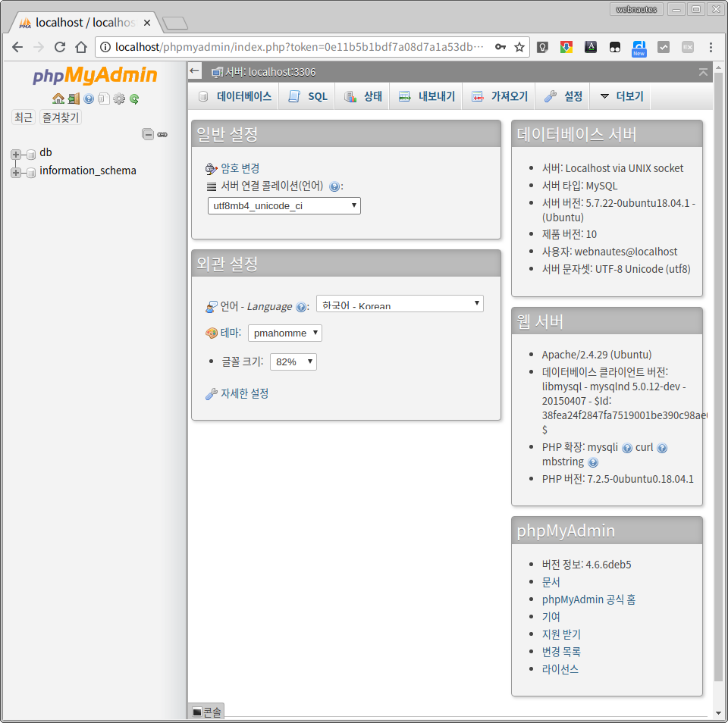Select the db database name
The image size is (728, 723).
click(45, 152)
